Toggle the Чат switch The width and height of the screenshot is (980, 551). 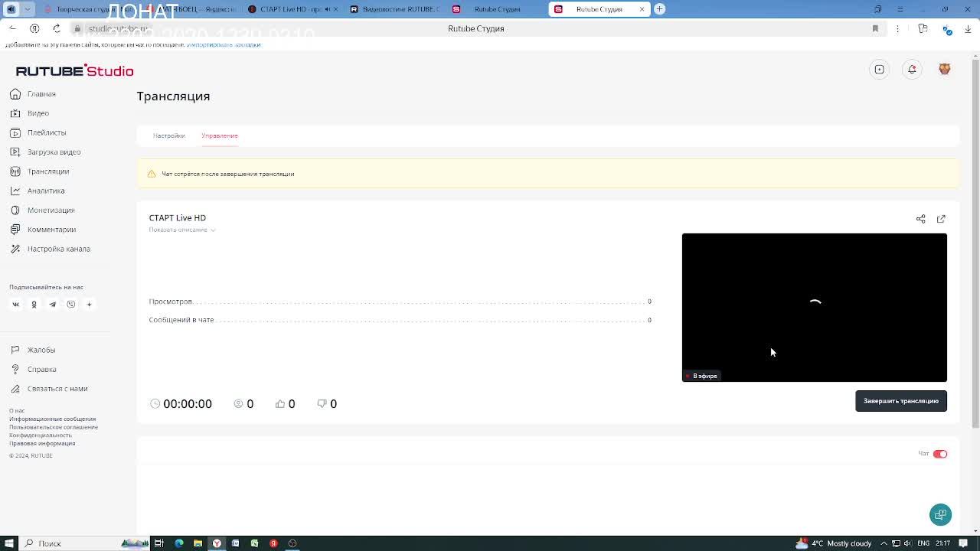pyautogui.click(x=940, y=454)
